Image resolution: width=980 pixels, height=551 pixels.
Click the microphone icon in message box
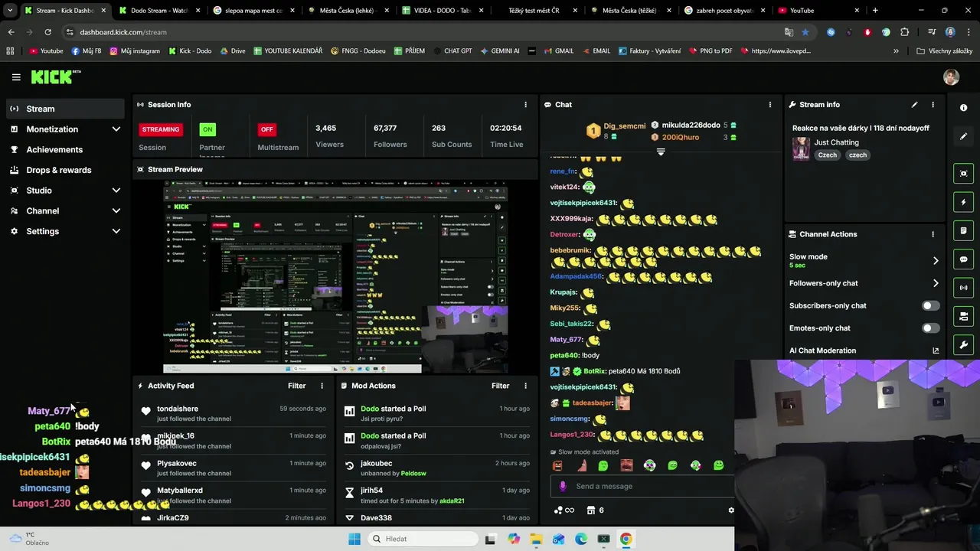tap(563, 486)
